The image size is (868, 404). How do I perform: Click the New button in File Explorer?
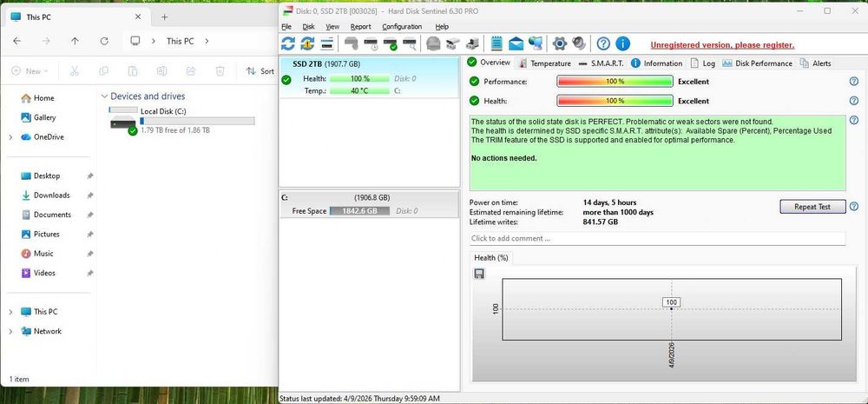coord(30,71)
